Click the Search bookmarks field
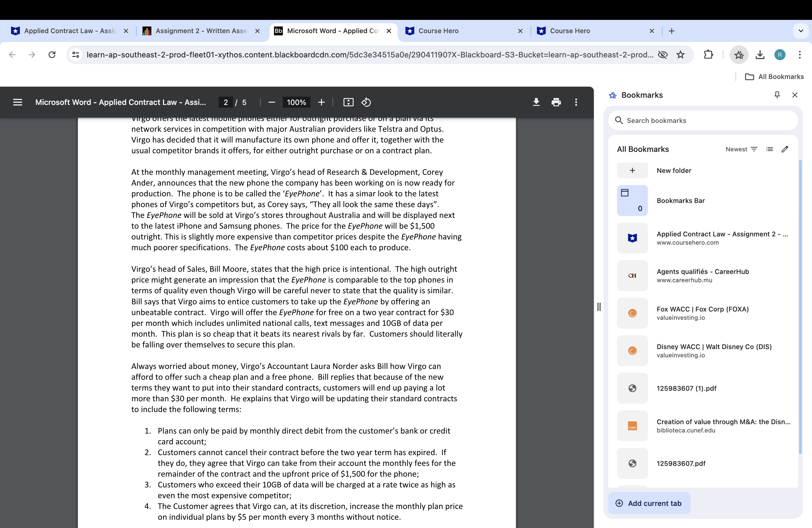Screen dimensions: 812x528 (x=703, y=120)
